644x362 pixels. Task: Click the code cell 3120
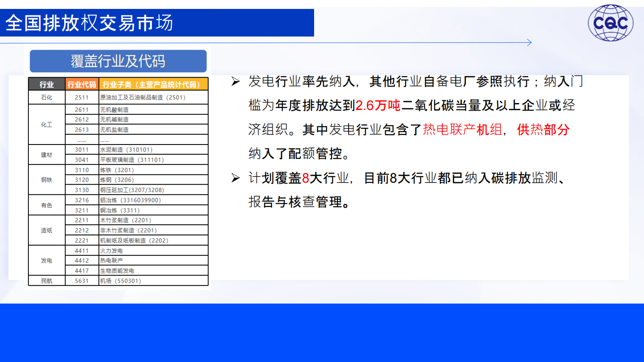82,180
